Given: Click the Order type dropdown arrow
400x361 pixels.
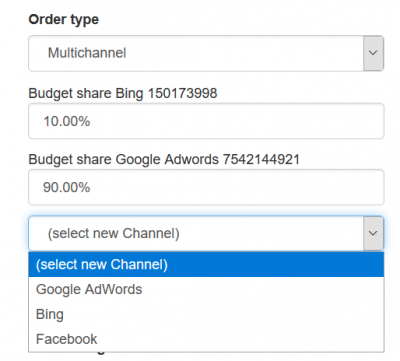Looking at the screenshot, I should click(373, 53).
